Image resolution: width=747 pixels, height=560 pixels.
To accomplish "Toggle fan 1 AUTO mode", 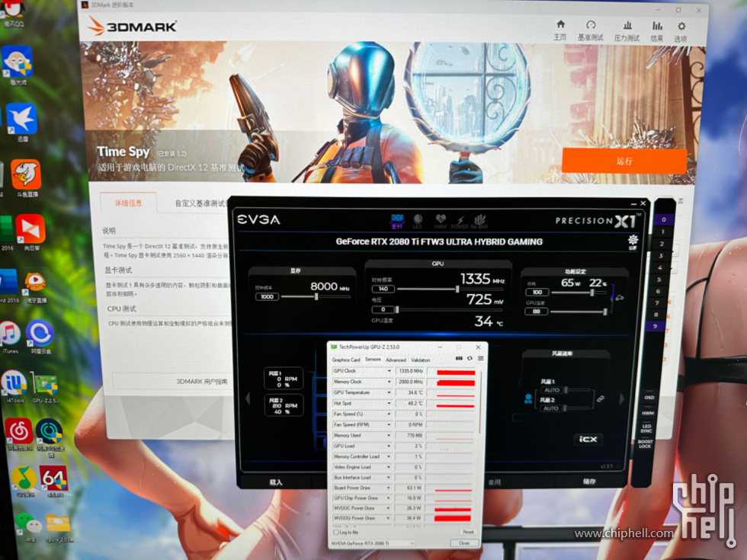I will (x=552, y=390).
